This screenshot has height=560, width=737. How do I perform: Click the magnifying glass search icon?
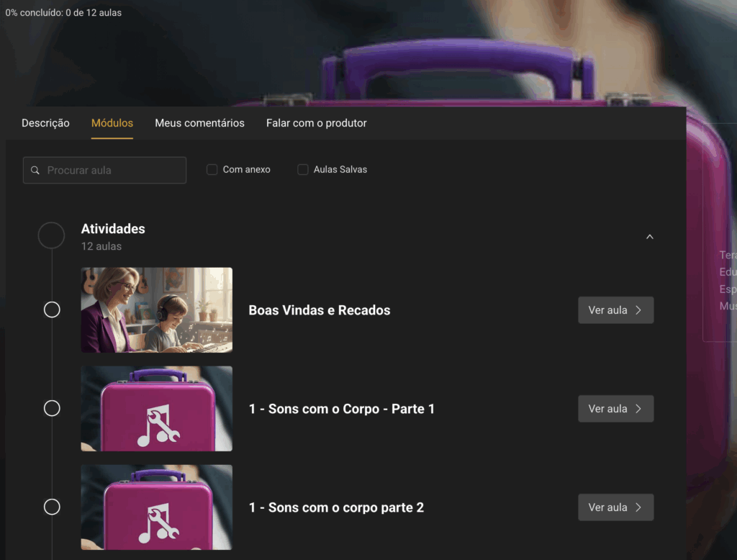pyautogui.click(x=35, y=171)
